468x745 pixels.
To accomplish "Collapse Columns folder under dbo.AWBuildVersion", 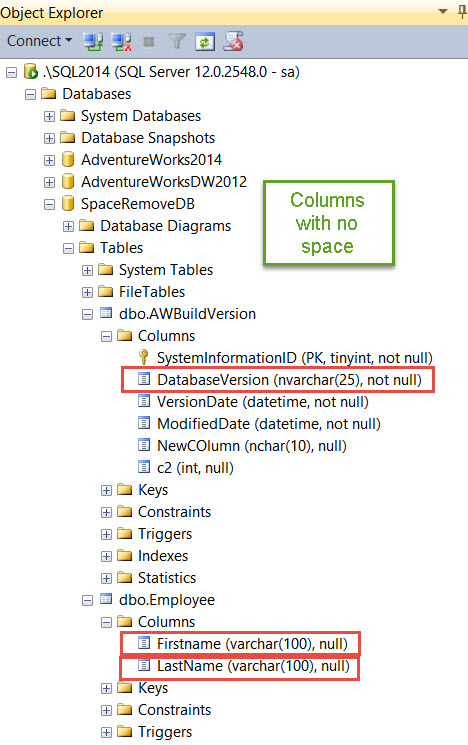I will [106, 336].
